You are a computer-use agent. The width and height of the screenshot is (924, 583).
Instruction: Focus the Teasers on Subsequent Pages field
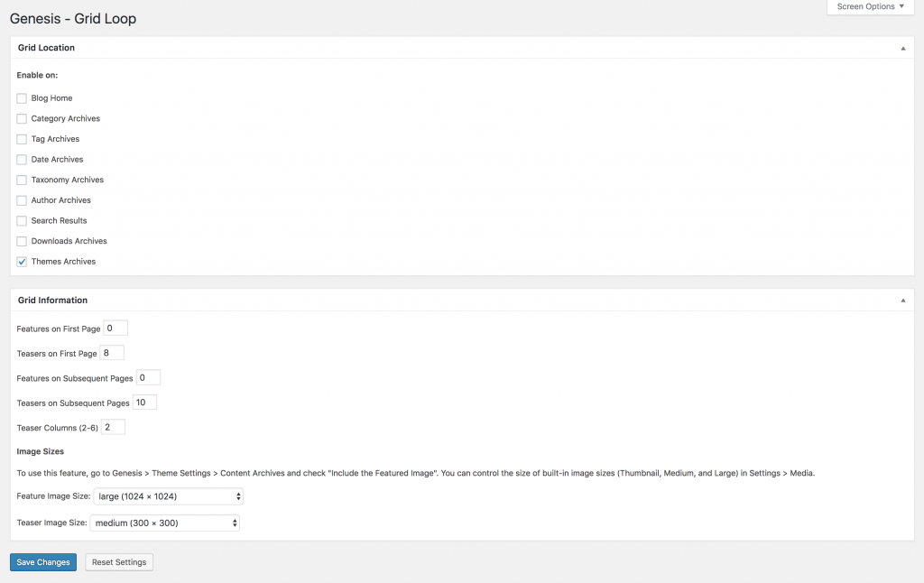click(x=144, y=403)
